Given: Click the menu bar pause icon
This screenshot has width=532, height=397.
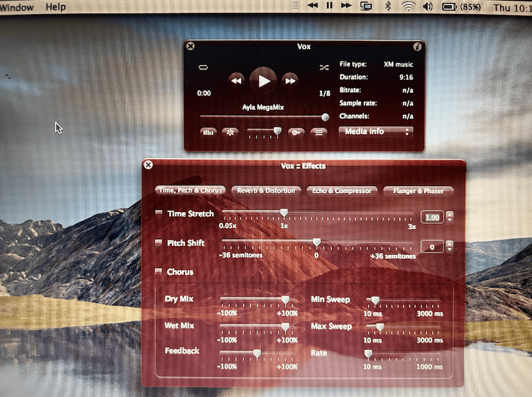Looking at the screenshot, I should point(329,6).
